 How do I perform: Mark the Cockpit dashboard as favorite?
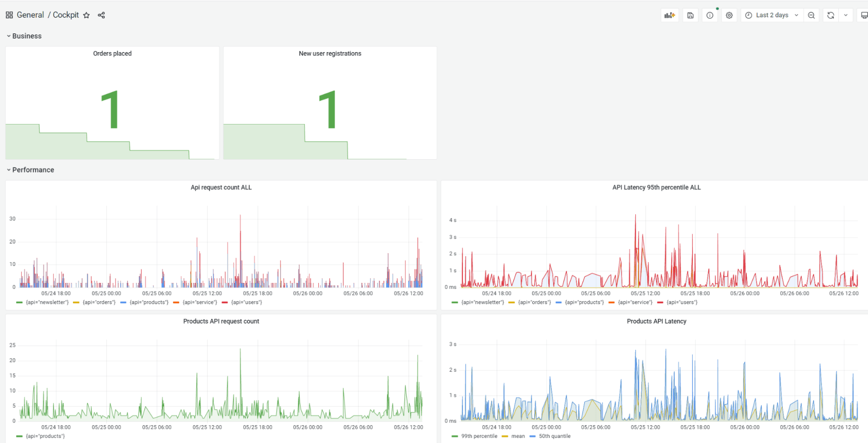click(x=86, y=15)
